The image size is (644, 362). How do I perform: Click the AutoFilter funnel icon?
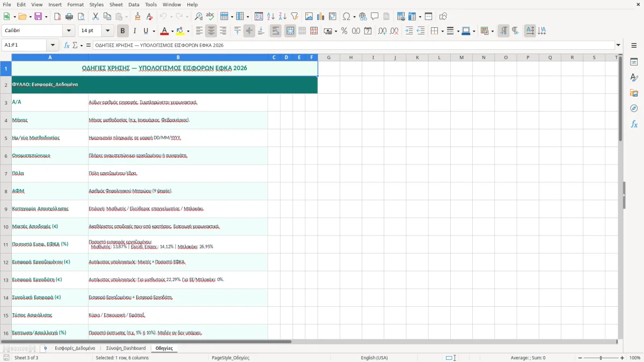point(294,17)
